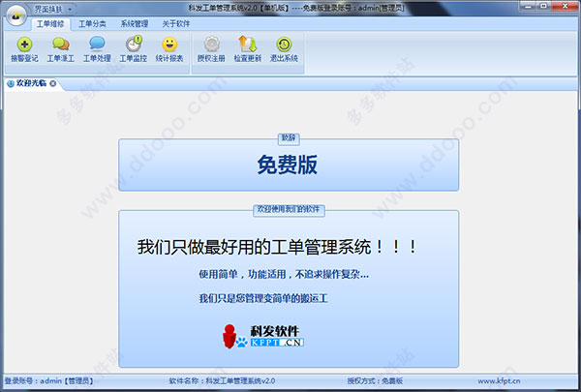
Task: Click the 欢迎光临 tab globe icon
Action: [x=11, y=83]
